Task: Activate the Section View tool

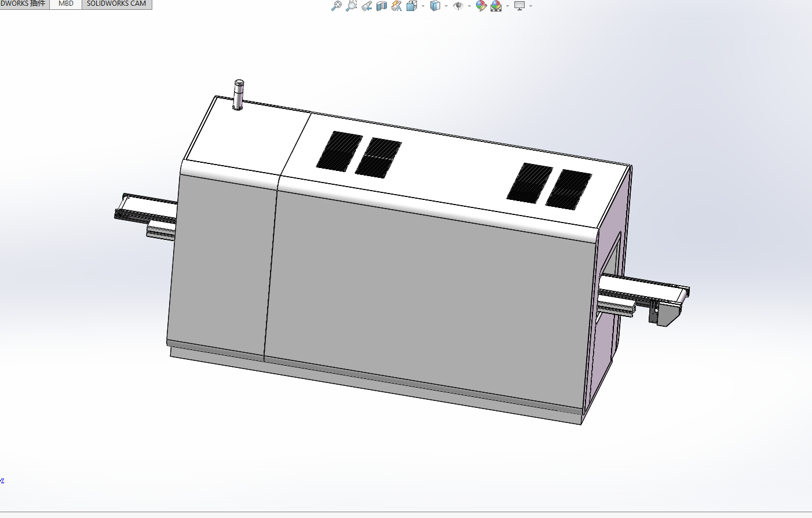Action: pyautogui.click(x=381, y=6)
